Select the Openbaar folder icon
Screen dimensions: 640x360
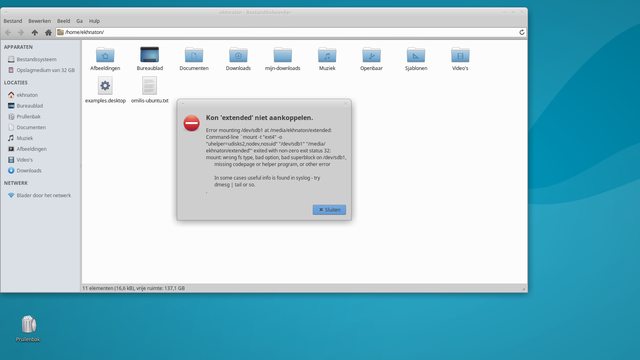[x=371, y=55]
